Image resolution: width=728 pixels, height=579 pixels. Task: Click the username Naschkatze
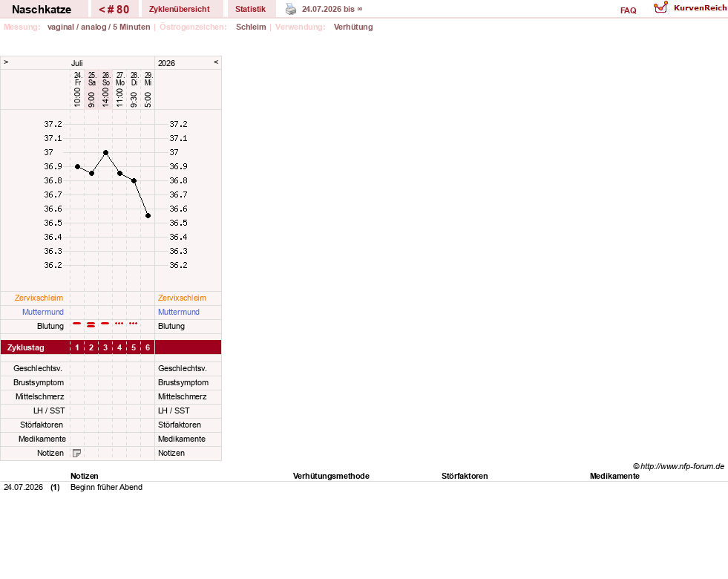tap(42, 10)
